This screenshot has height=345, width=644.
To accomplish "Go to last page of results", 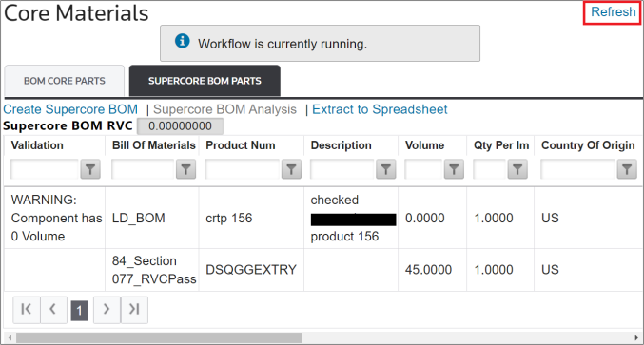I will click(x=134, y=309).
